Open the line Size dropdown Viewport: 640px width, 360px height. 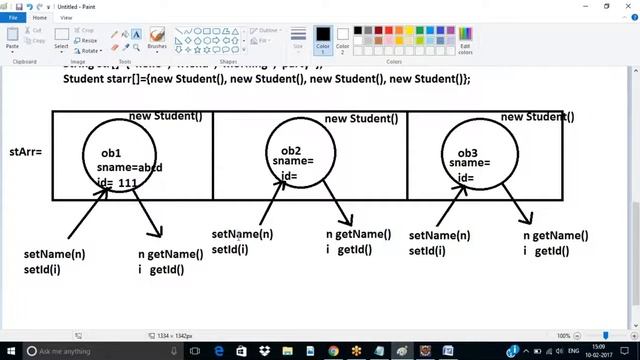pos(298,40)
